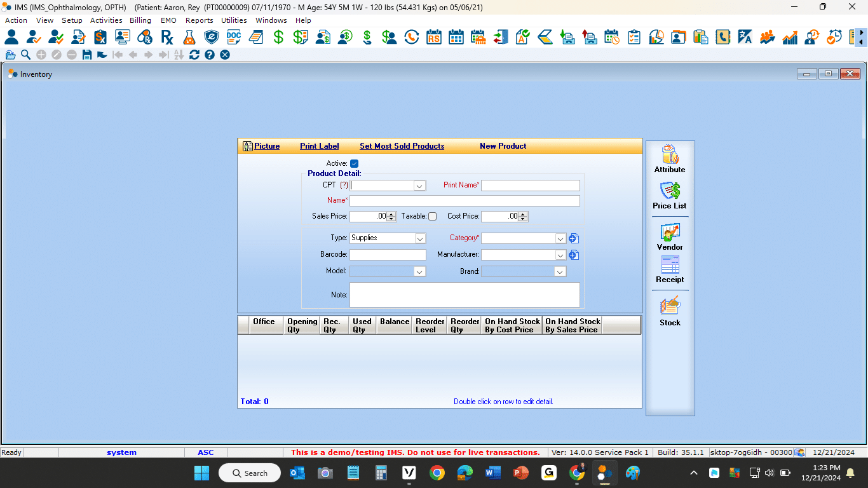The width and height of the screenshot is (868, 488).
Task: Open the Reports menu
Action: click(x=199, y=20)
